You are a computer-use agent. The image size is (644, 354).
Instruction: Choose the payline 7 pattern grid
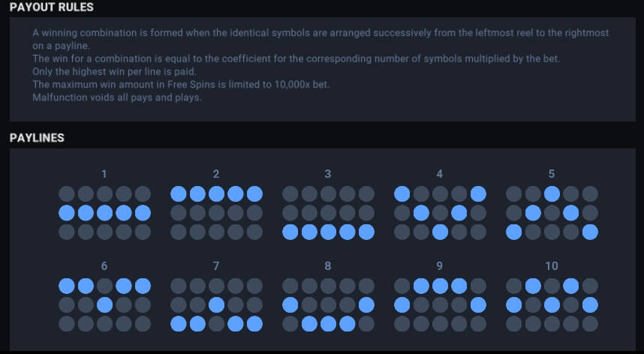tap(216, 304)
